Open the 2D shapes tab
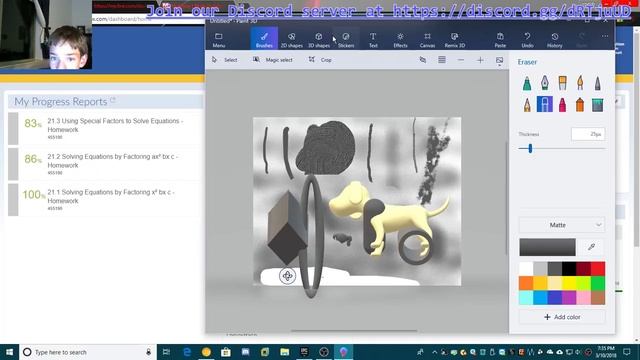Screen dimensions: 640x360 point(291,39)
